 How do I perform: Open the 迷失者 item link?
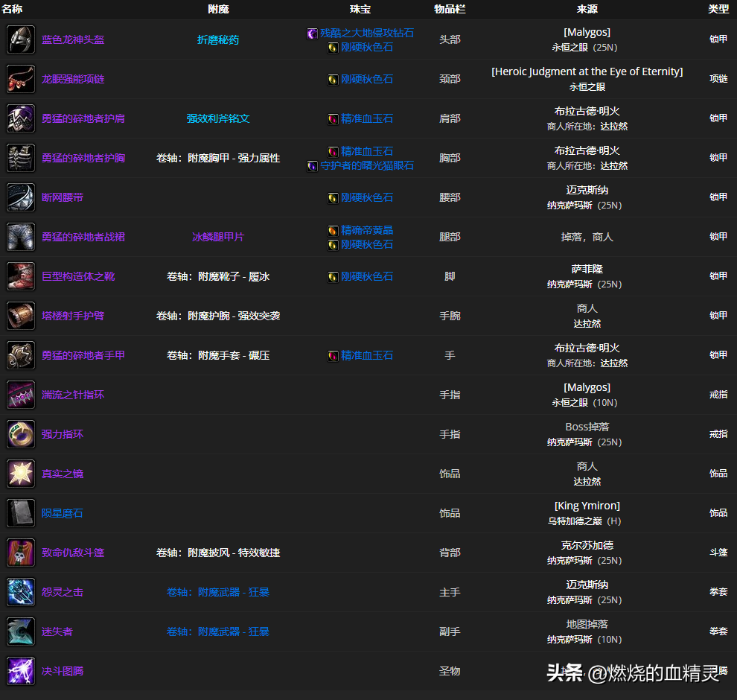(x=57, y=631)
